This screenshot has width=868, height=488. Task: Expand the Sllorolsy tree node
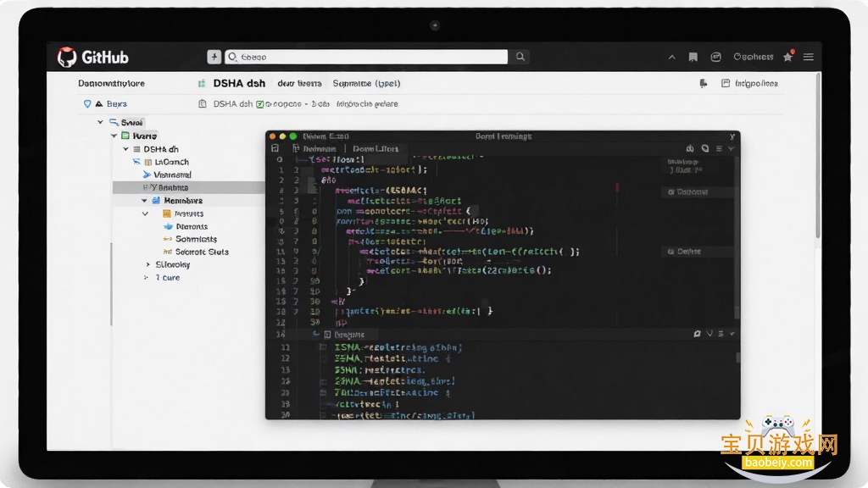pos(147,264)
